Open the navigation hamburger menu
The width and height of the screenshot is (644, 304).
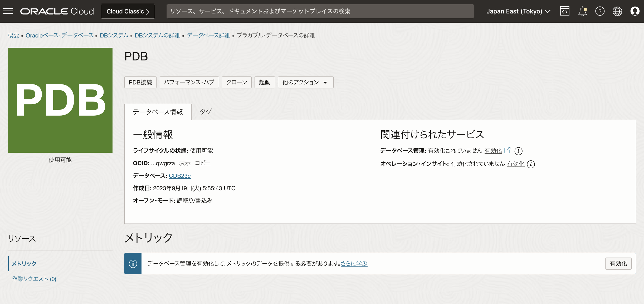pos(8,11)
